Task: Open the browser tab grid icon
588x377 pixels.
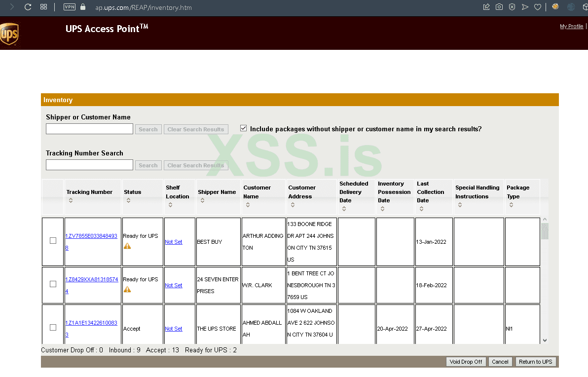Action: (43, 7)
